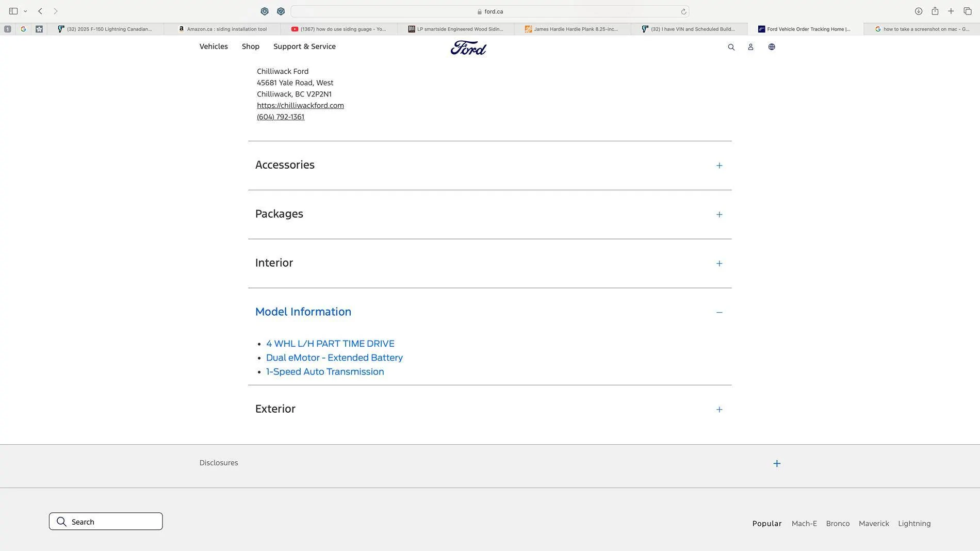
Task: Open the Lightning popular link
Action: pyautogui.click(x=914, y=524)
